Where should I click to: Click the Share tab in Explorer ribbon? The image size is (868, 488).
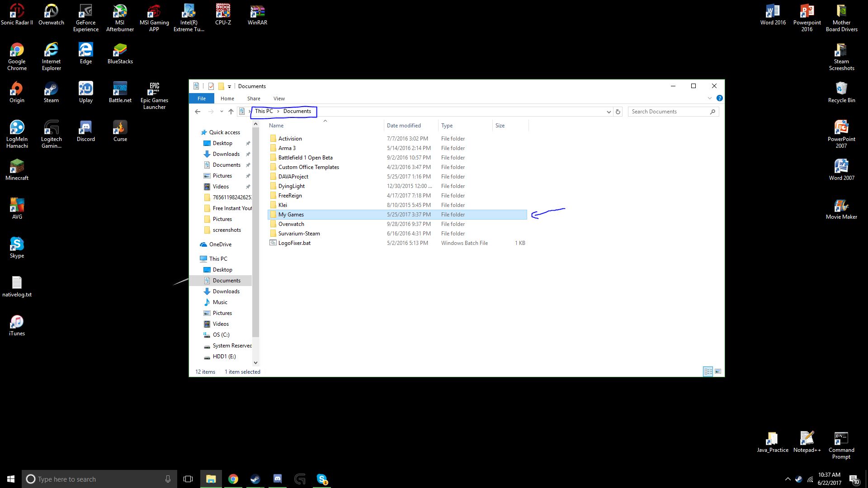[253, 99]
